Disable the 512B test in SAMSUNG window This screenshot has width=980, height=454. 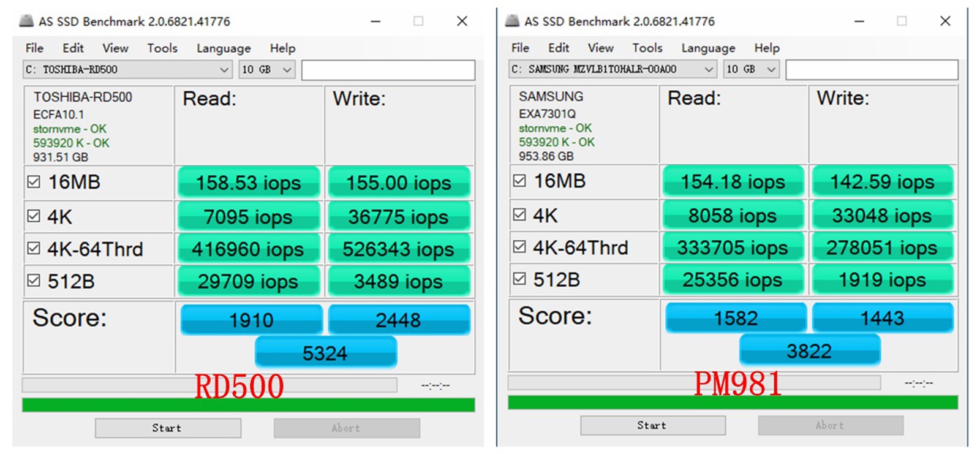click(x=519, y=279)
